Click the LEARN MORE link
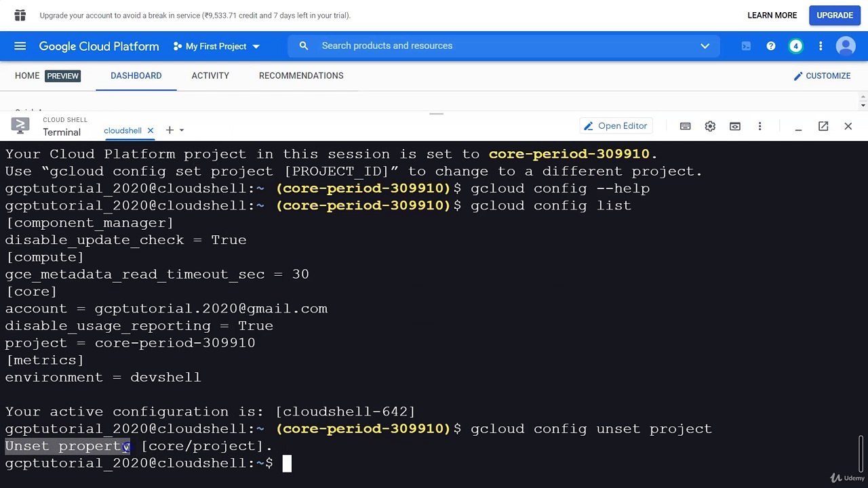 (772, 15)
